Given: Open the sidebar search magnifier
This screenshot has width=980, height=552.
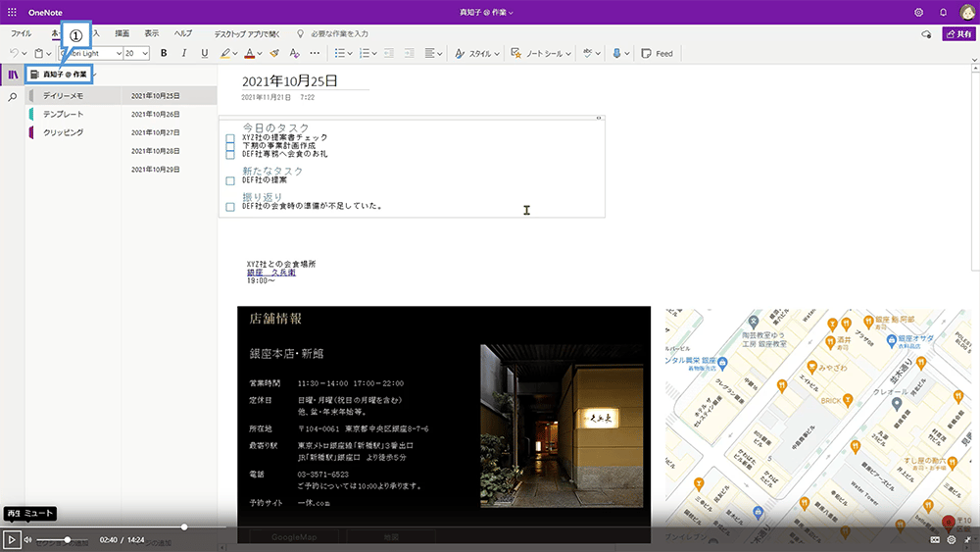Looking at the screenshot, I should (12, 97).
